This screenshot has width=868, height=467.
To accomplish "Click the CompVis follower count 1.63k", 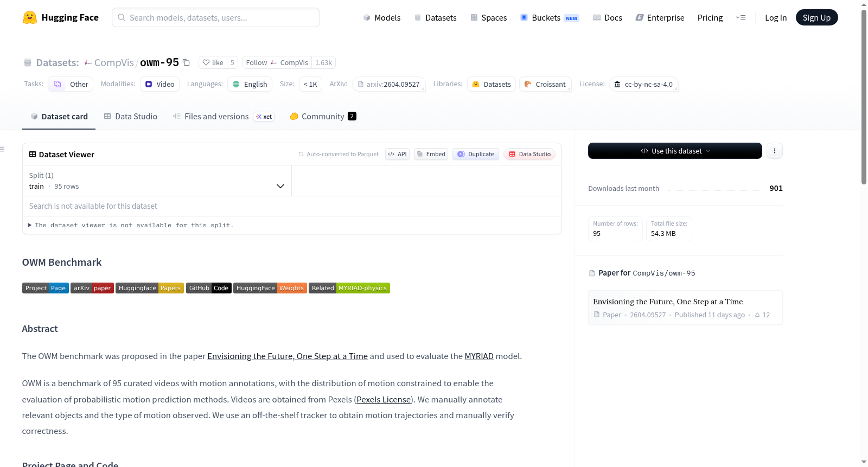I will (x=324, y=62).
